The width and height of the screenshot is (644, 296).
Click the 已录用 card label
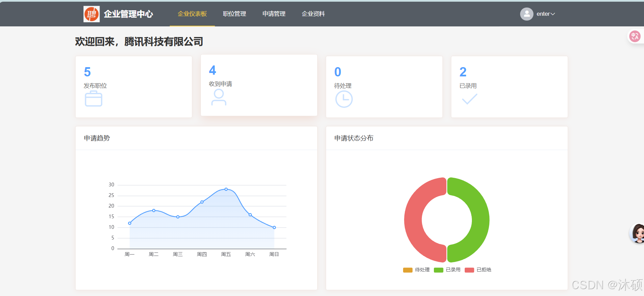(x=468, y=86)
